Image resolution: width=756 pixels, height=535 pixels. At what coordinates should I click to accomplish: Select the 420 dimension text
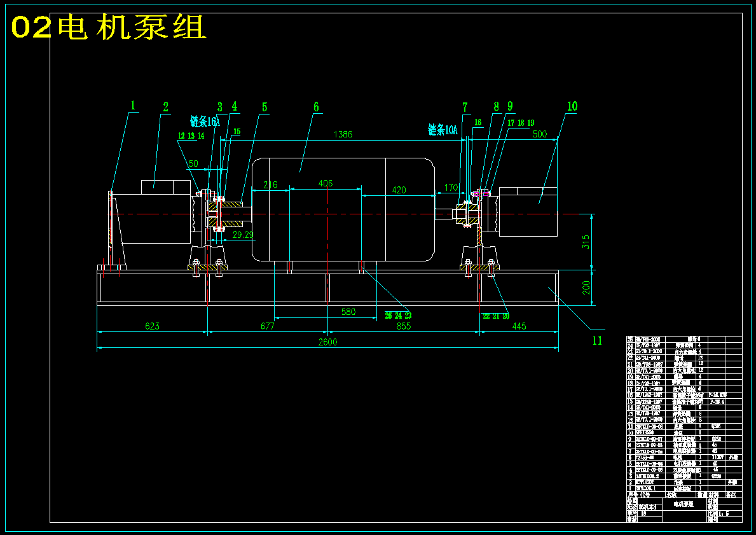click(x=399, y=190)
